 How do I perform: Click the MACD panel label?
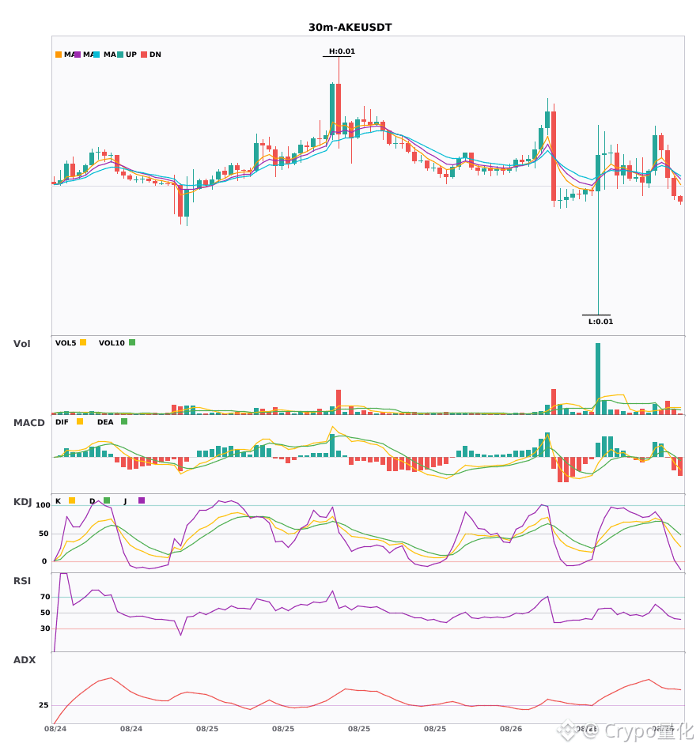tap(28, 423)
